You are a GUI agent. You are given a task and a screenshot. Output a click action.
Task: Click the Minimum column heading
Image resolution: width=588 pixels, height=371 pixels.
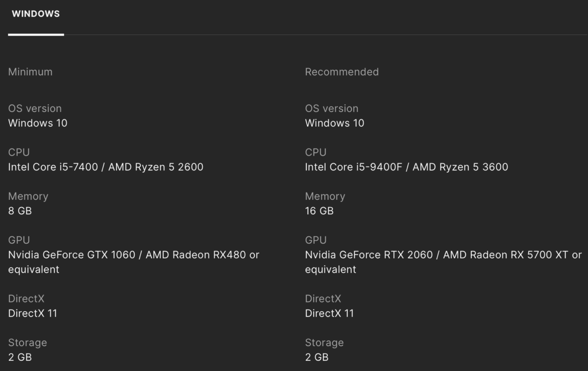[x=30, y=72]
